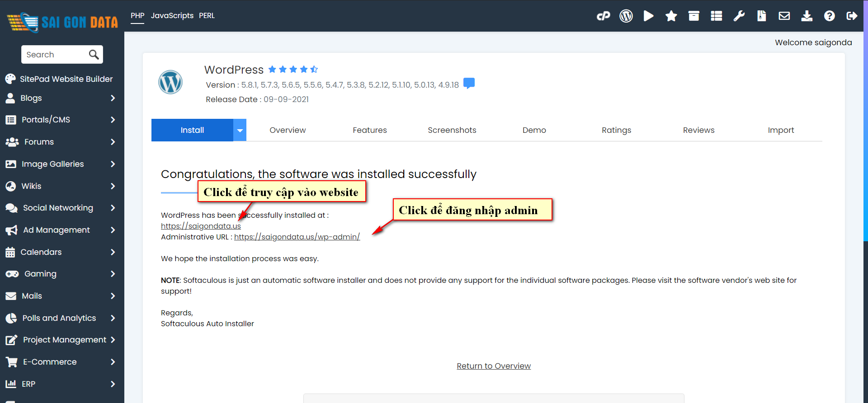Click the Portals/CMS list icon
Screen dimensions: 868x403
11,120
